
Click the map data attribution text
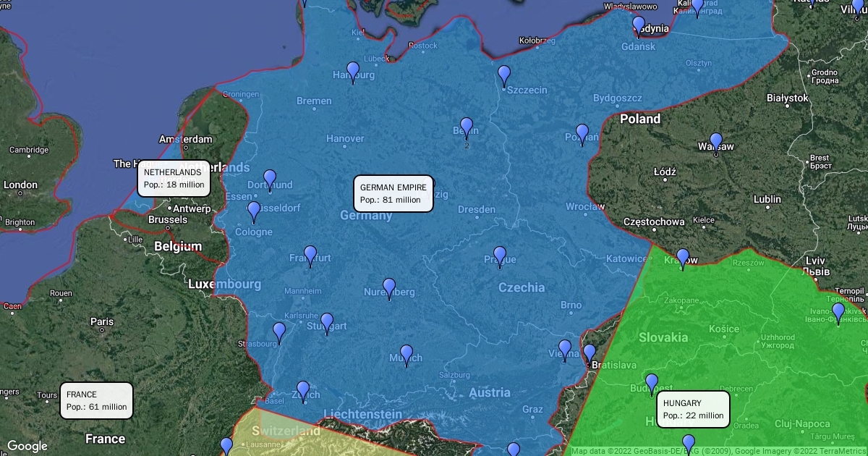point(720,451)
